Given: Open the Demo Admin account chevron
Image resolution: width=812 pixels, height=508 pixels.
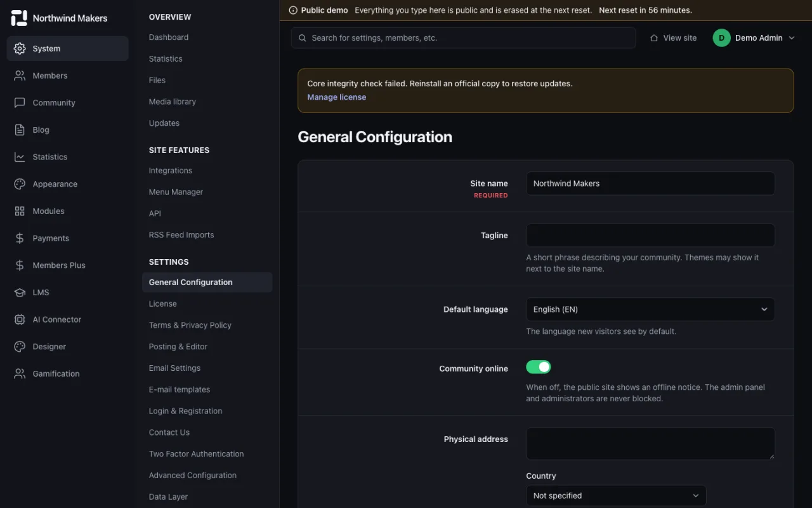Looking at the screenshot, I should 792,38.
